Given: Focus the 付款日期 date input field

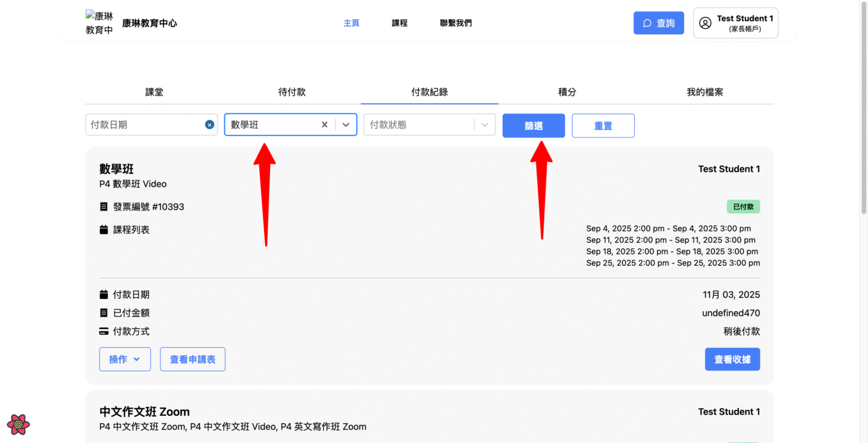Looking at the screenshot, I should (x=145, y=125).
